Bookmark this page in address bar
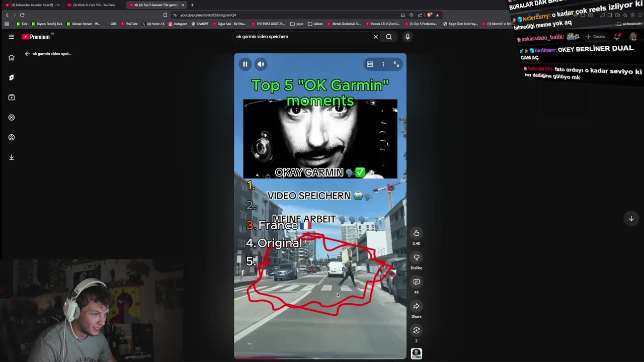644x362 pixels. tap(165, 15)
